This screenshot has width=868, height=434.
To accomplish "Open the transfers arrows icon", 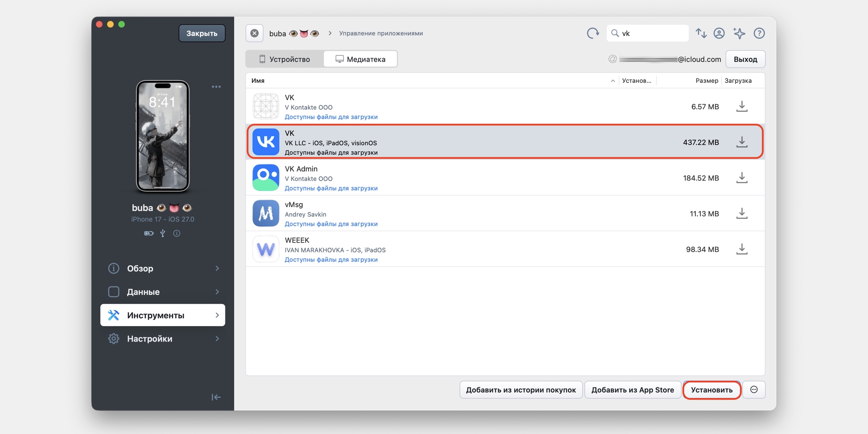I will tap(701, 33).
